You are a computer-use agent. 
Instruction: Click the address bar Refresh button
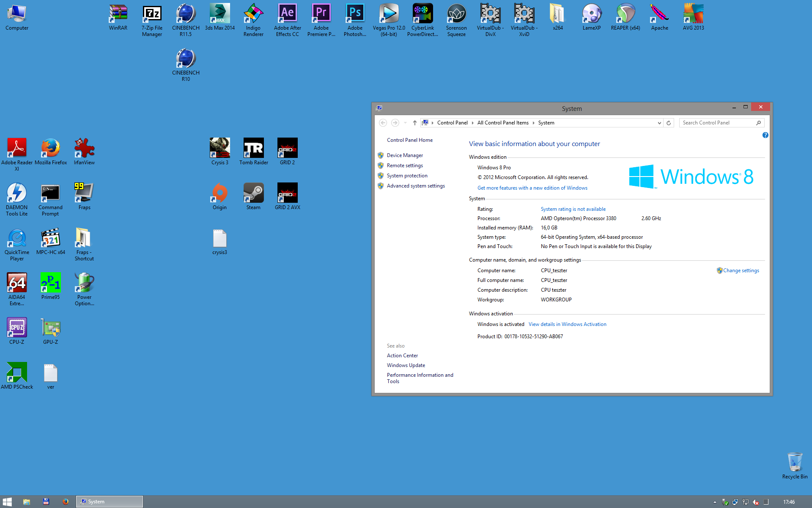669,123
